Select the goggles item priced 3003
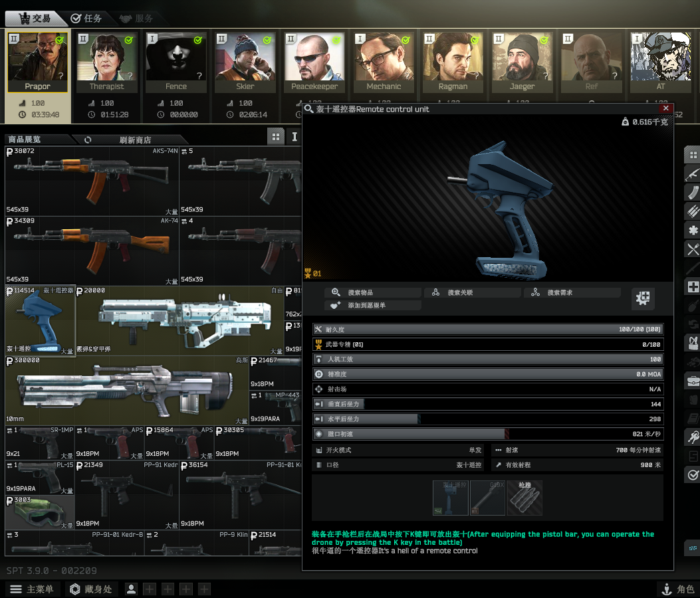 [40, 512]
